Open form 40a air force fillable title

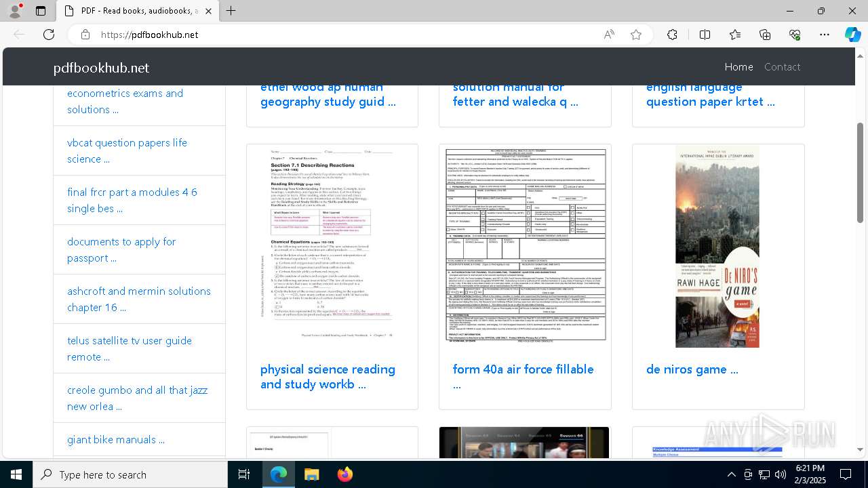pos(523,376)
